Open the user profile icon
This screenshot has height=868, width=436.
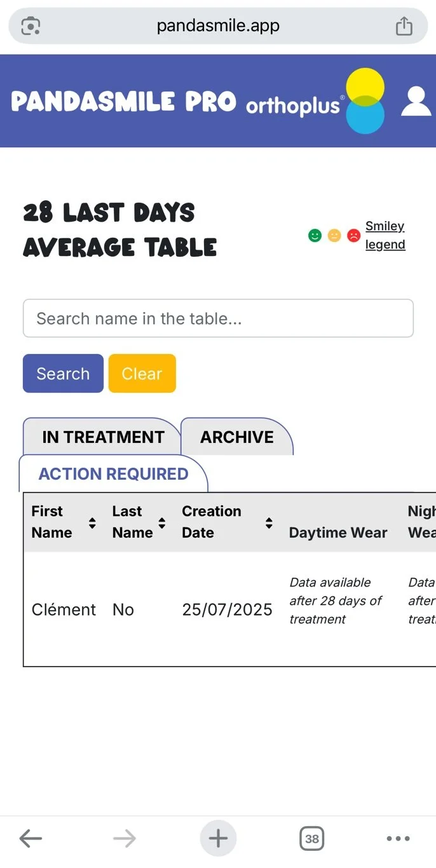(416, 101)
